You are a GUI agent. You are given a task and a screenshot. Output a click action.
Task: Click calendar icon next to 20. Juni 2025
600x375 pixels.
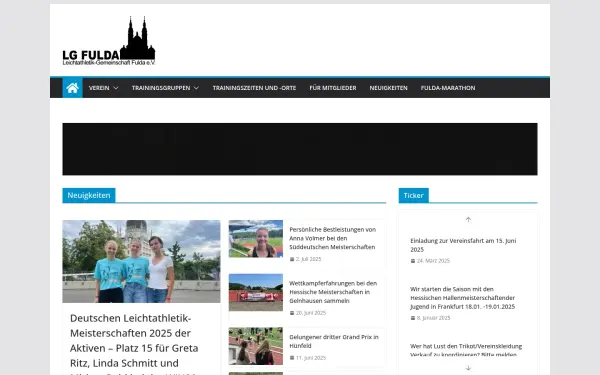[292, 313]
